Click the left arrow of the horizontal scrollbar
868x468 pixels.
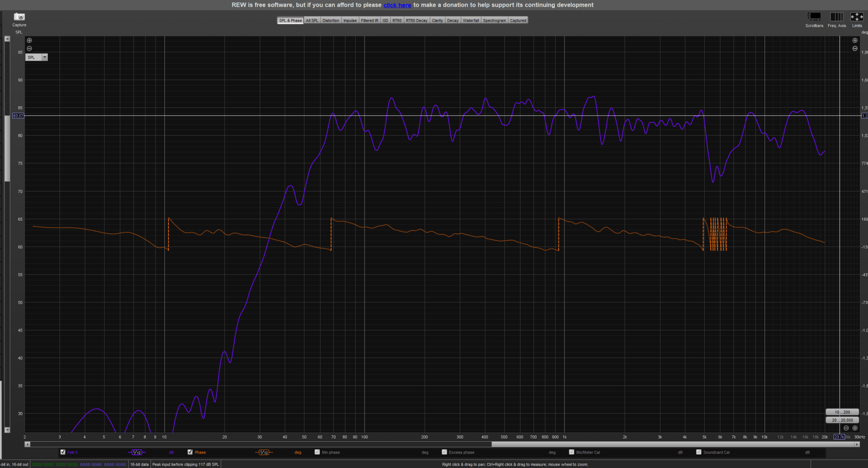pyautogui.click(x=28, y=444)
